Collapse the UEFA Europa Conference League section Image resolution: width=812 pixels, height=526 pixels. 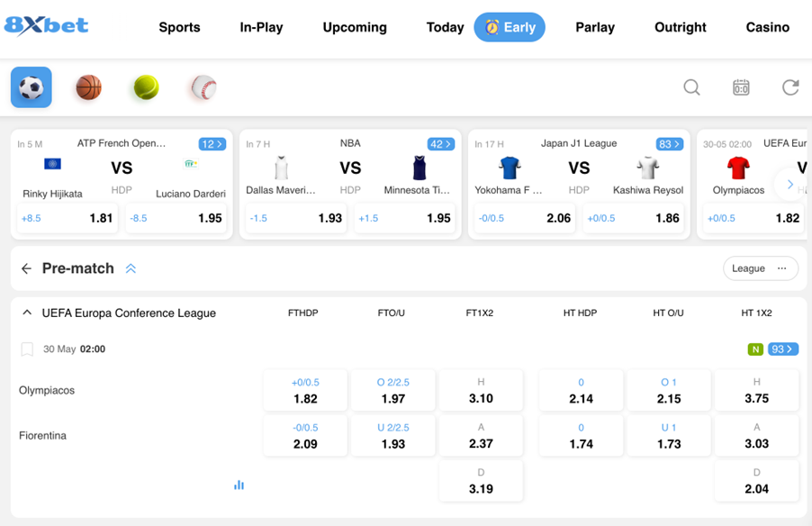[27, 313]
